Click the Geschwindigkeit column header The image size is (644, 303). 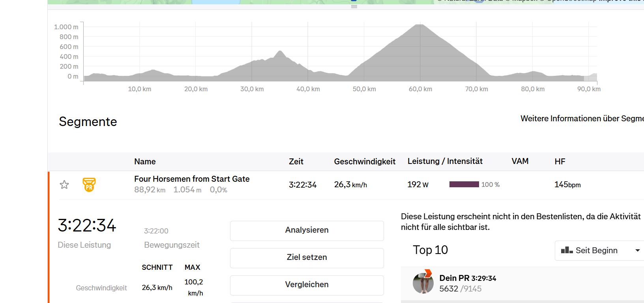click(x=365, y=162)
